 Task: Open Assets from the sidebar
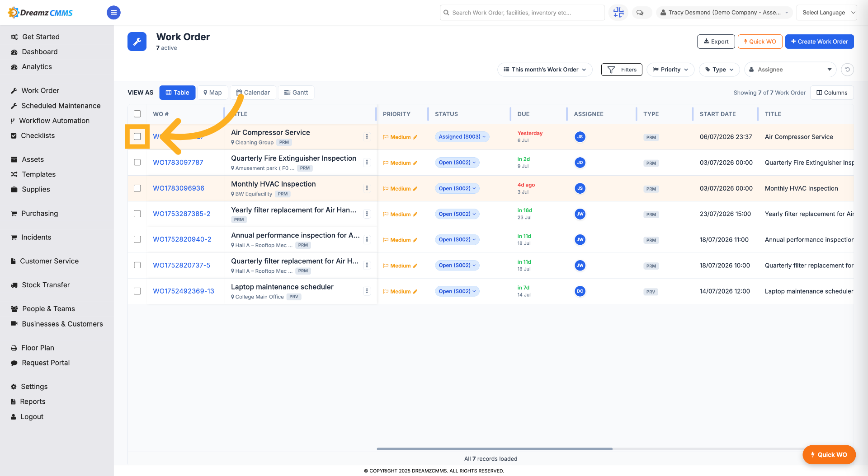click(33, 159)
